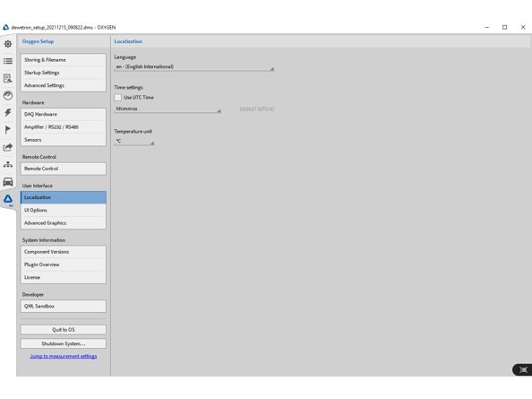Follow Jump to measurement settings link
Image resolution: width=532 pixels, height=399 pixels.
(x=64, y=356)
